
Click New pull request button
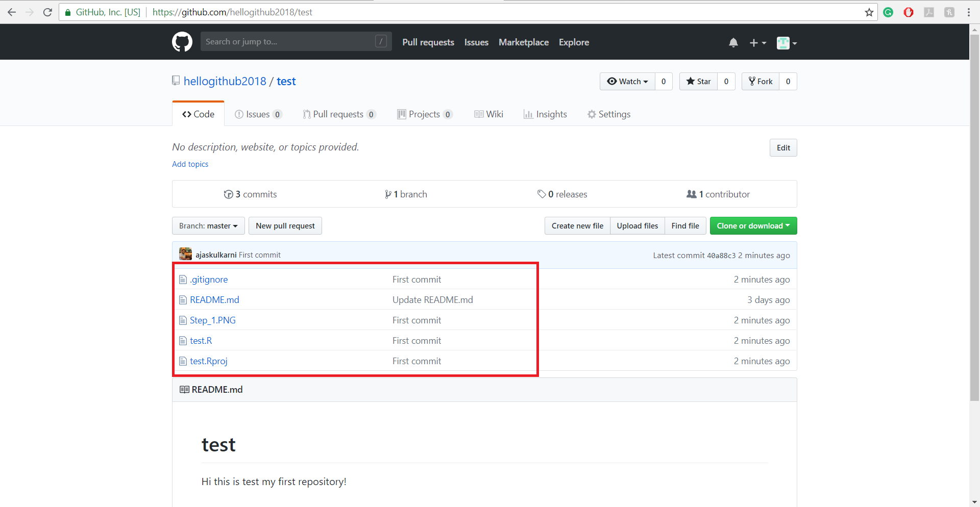click(x=285, y=226)
